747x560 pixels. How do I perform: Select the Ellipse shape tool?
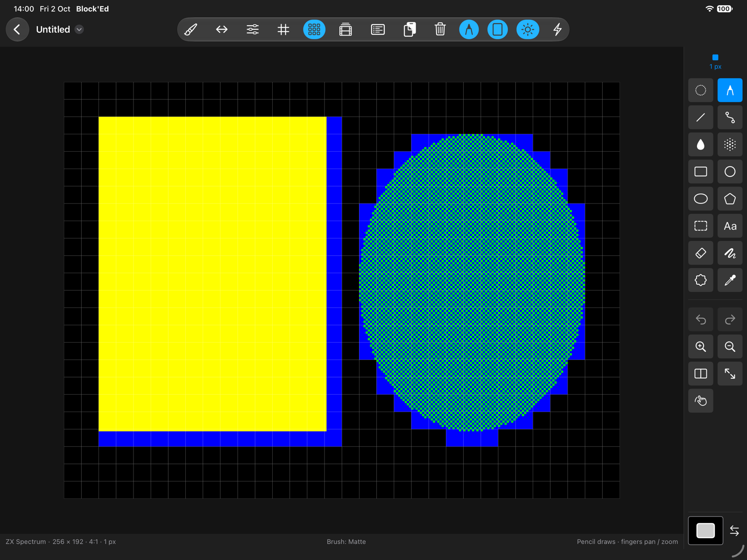(x=701, y=199)
